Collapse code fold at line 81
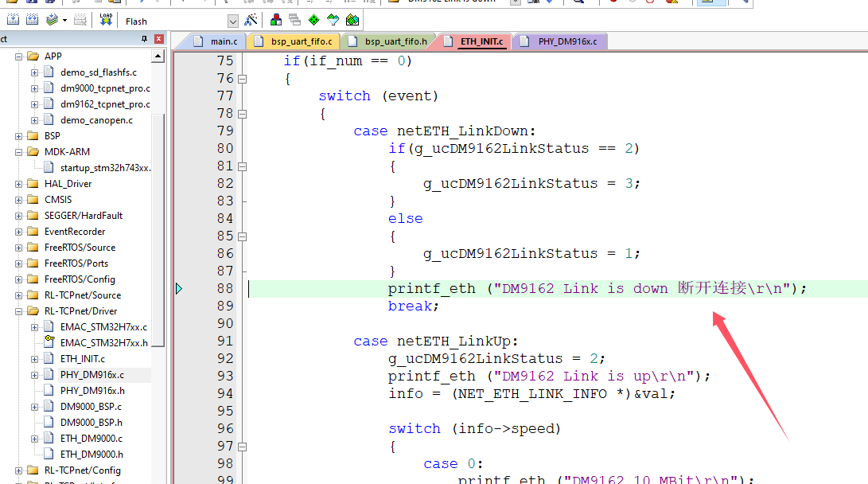 pyautogui.click(x=242, y=166)
